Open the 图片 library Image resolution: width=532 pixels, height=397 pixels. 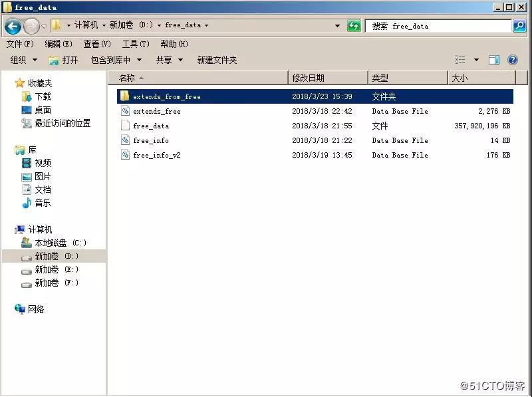(43, 176)
